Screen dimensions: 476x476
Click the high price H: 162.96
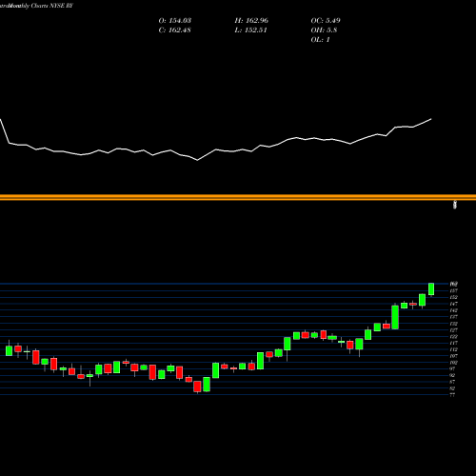[251, 21]
